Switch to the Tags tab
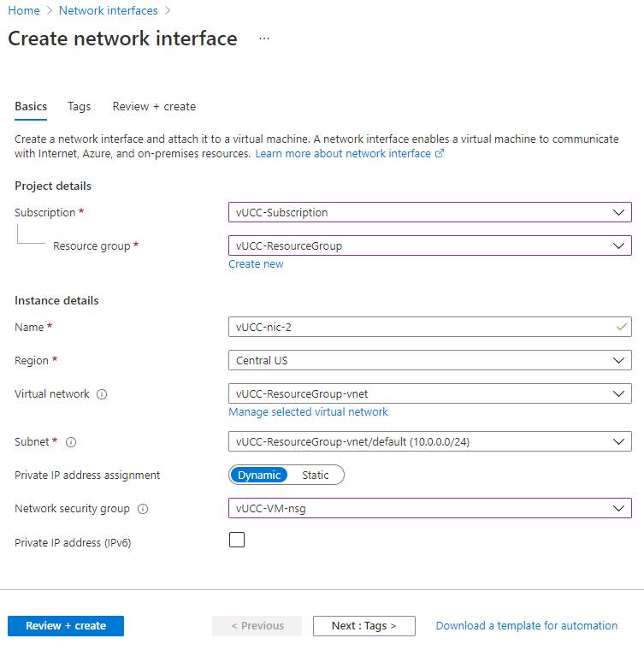 point(80,107)
